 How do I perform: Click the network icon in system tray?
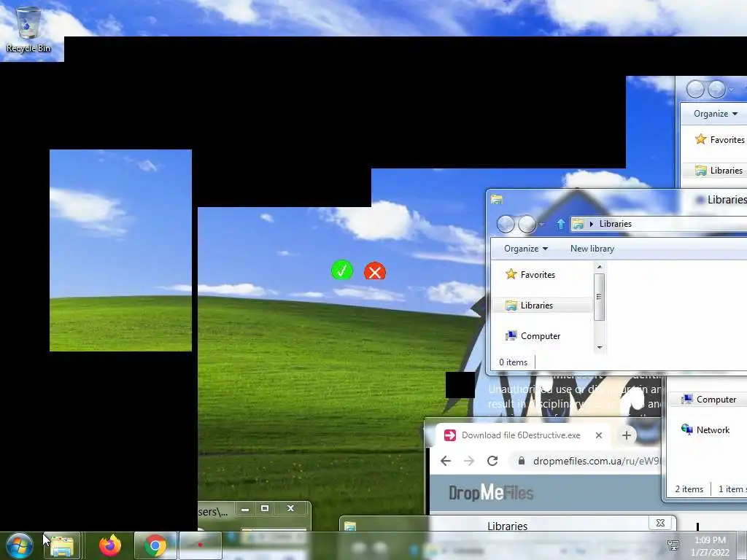[x=673, y=545]
